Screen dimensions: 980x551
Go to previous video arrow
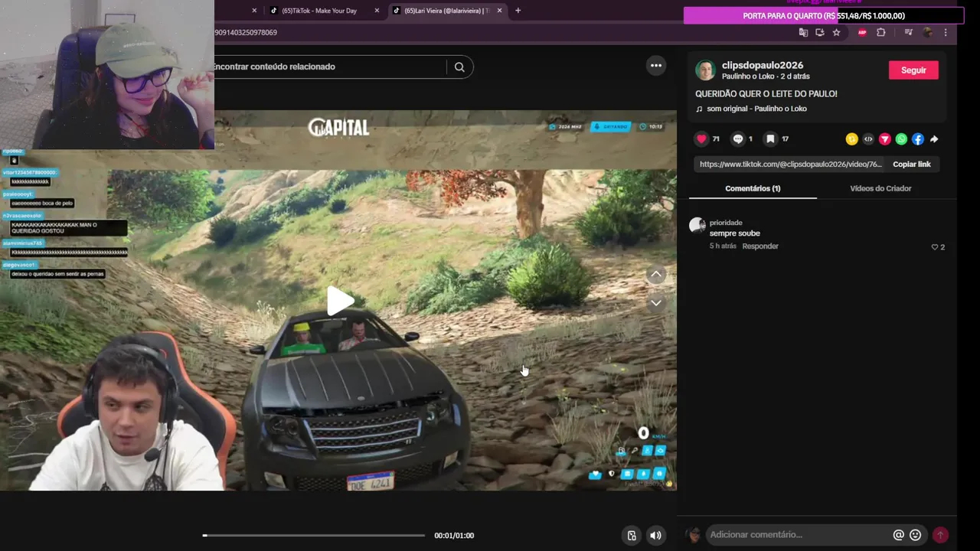[x=656, y=274]
